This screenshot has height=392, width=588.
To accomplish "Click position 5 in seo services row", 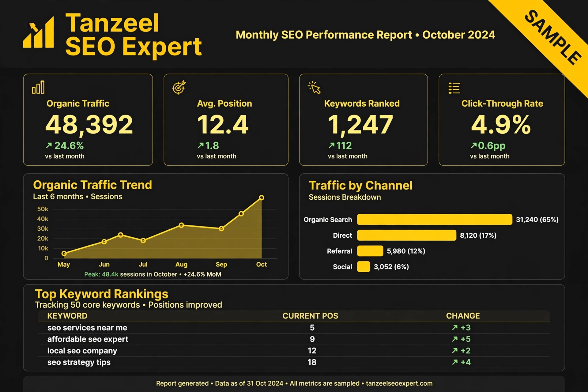I will tap(312, 327).
